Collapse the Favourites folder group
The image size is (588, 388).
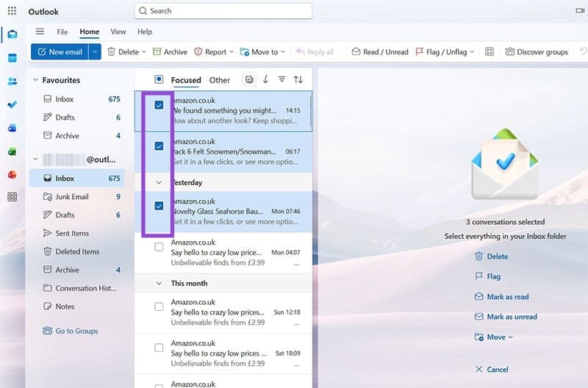click(35, 80)
